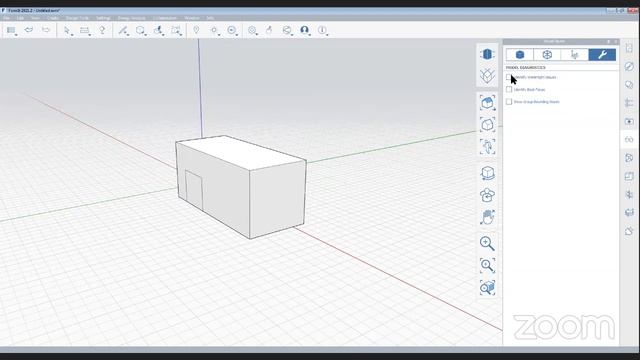
Task: Open the circle primitives shape dropdown
Action: (140, 30)
